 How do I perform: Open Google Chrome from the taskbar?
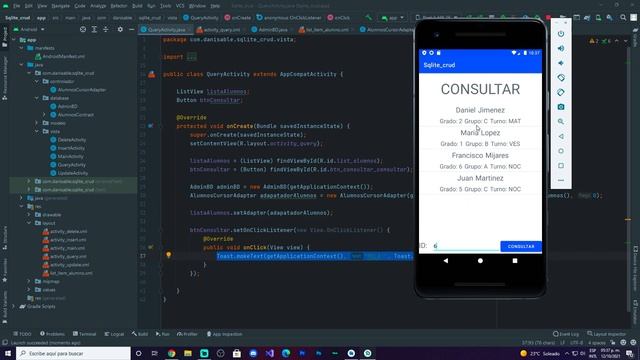(171, 353)
